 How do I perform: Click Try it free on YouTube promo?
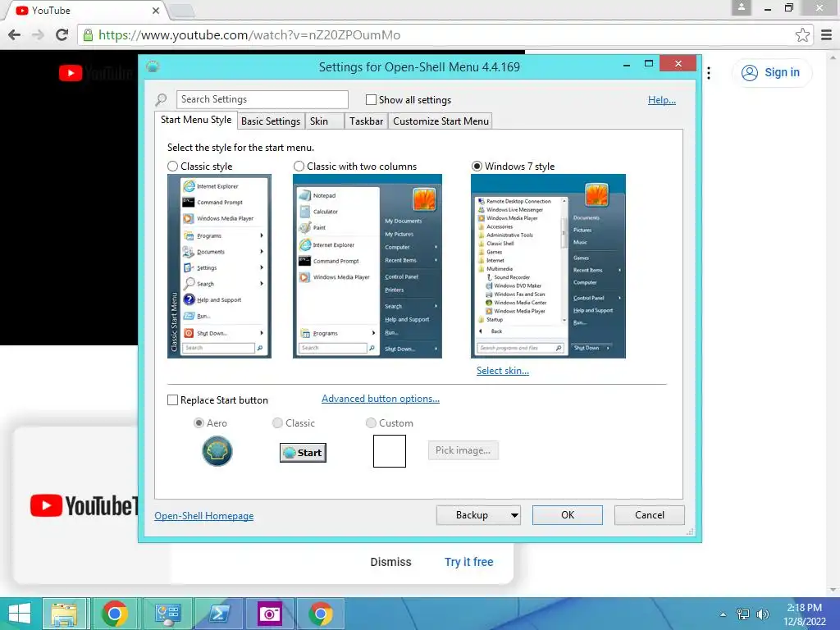click(468, 562)
